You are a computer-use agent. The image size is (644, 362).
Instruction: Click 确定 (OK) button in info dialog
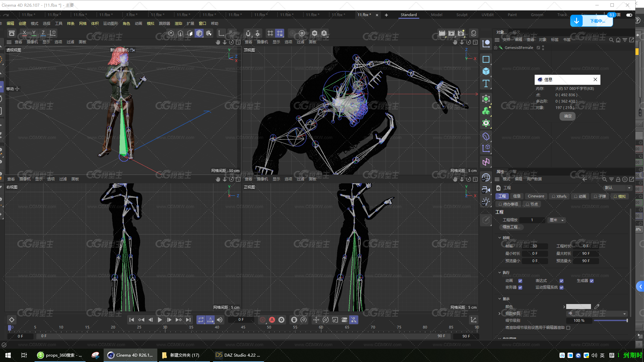[569, 116]
